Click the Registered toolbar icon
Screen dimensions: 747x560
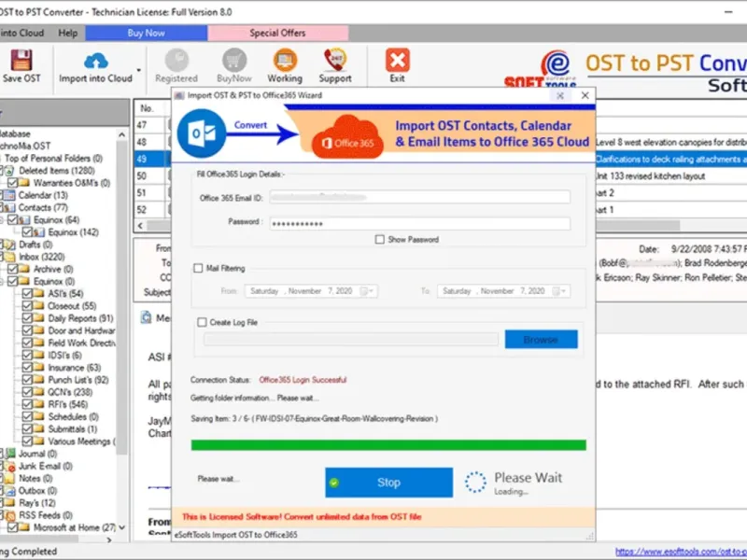click(x=176, y=61)
